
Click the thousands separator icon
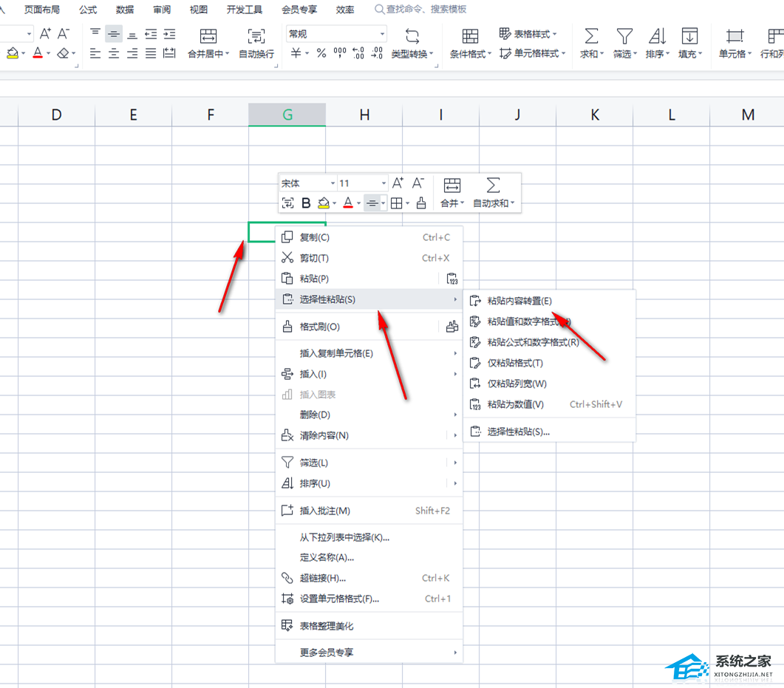click(339, 53)
